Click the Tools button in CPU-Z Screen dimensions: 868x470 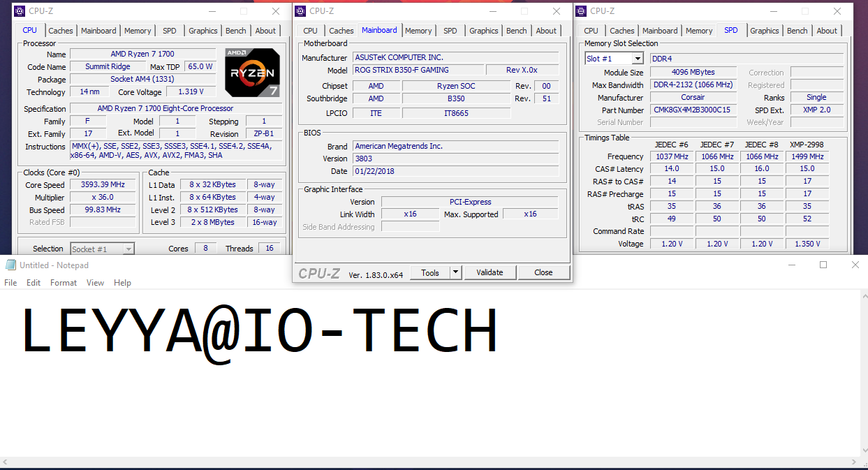pyautogui.click(x=430, y=273)
